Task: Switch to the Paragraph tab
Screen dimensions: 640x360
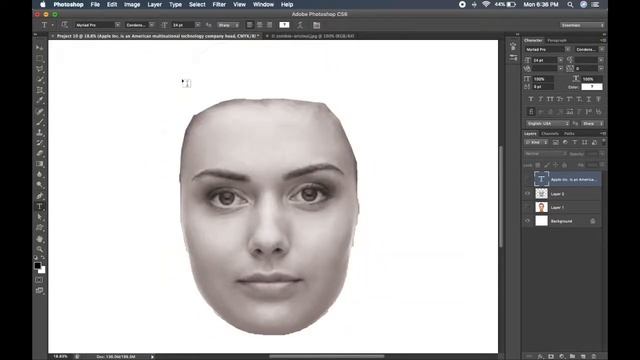Action: coord(557,40)
